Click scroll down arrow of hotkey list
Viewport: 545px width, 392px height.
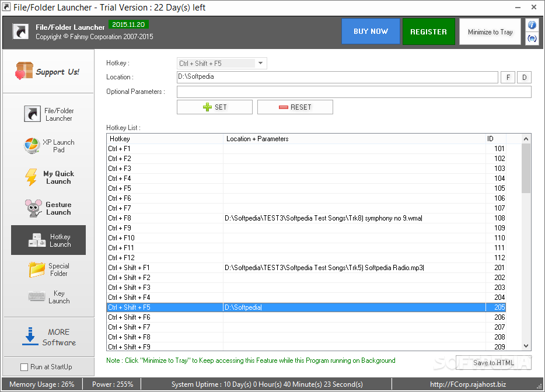click(x=526, y=346)
